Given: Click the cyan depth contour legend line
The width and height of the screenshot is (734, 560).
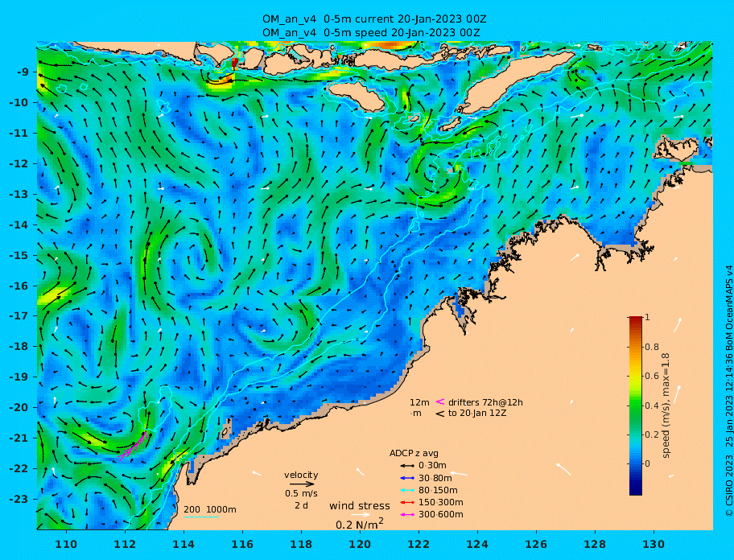Looking at the screenshot, I should click(201, 517).
